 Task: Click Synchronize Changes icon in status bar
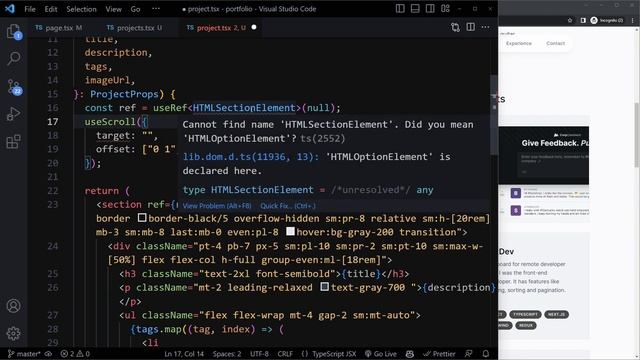pos(48,354)
